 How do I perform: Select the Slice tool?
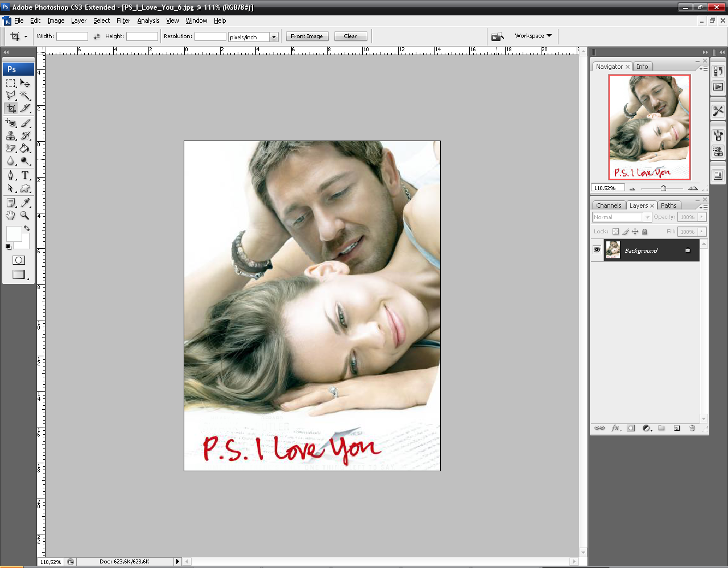[25, 108]
